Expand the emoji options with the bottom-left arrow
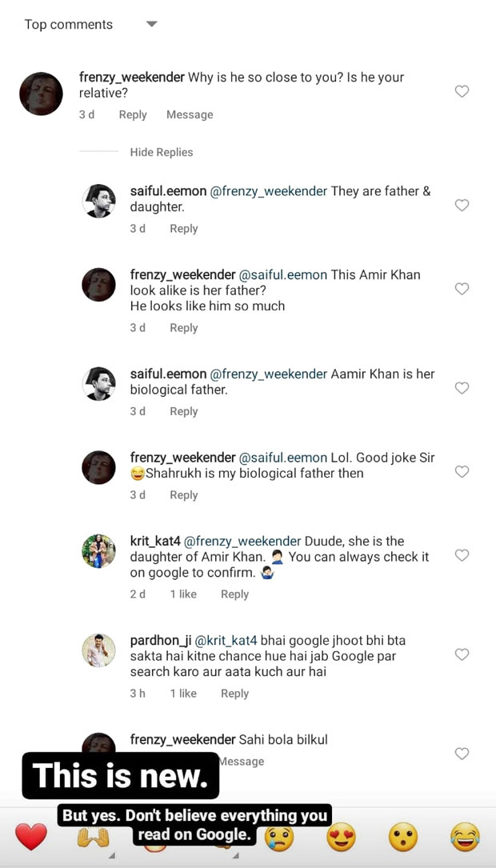This screenshot has width=496, height=868. pos(112,855)
